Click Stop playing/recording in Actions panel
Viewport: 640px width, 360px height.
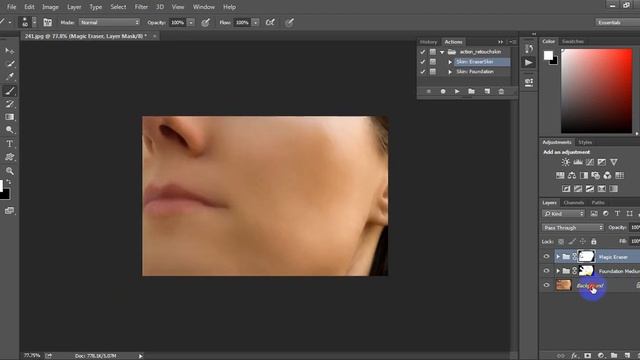[x=429, y=91]
